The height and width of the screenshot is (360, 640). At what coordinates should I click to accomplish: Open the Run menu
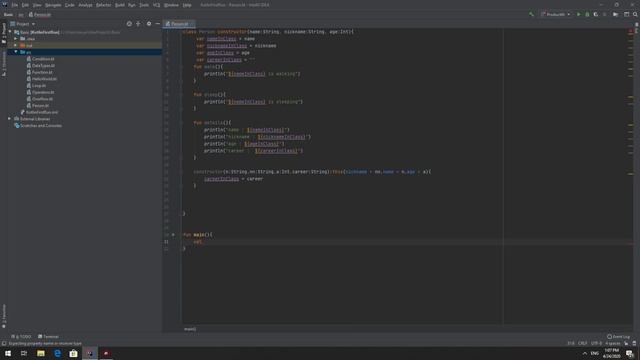point(132,5)
